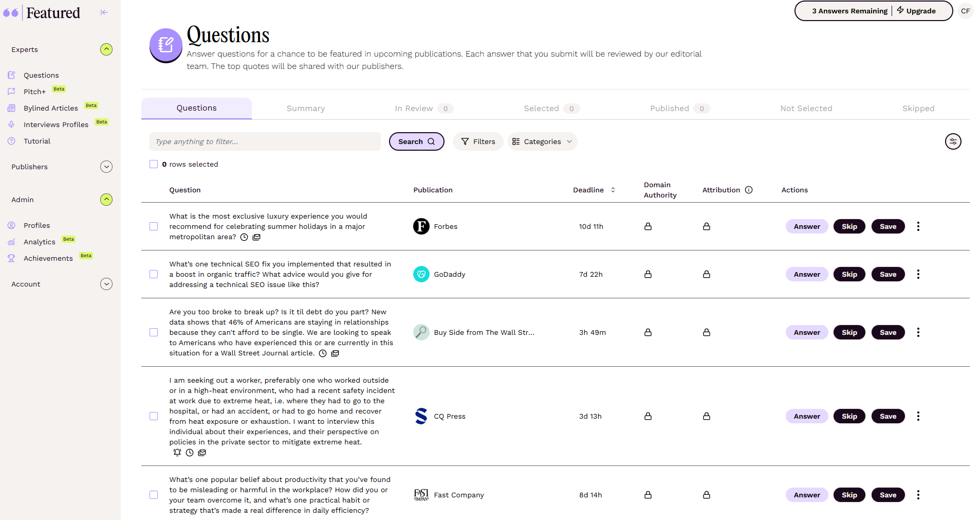Check the Forbes question row checkbox
The width and height of the screenshot is (980, 520).
point(154,226)
